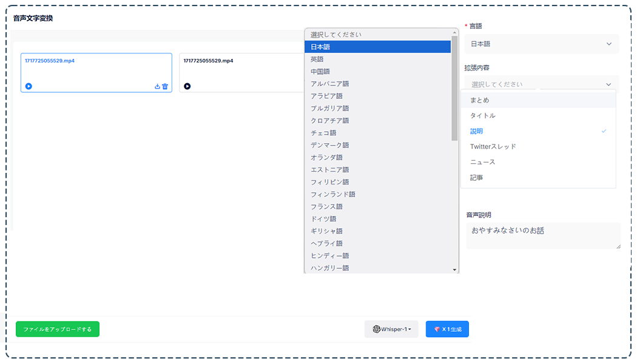Open the 拡張内容 dropdown
The image size is (637, 364).
[542, 84]
